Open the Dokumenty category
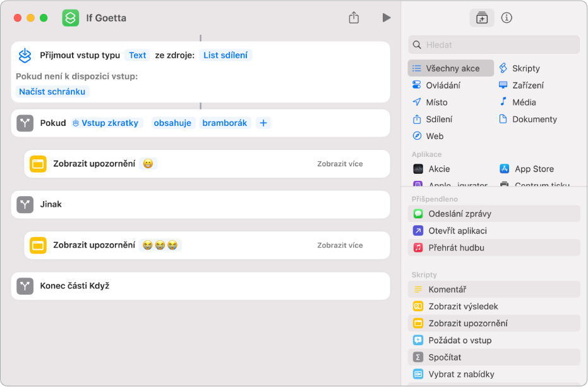 tap(528, 120)
